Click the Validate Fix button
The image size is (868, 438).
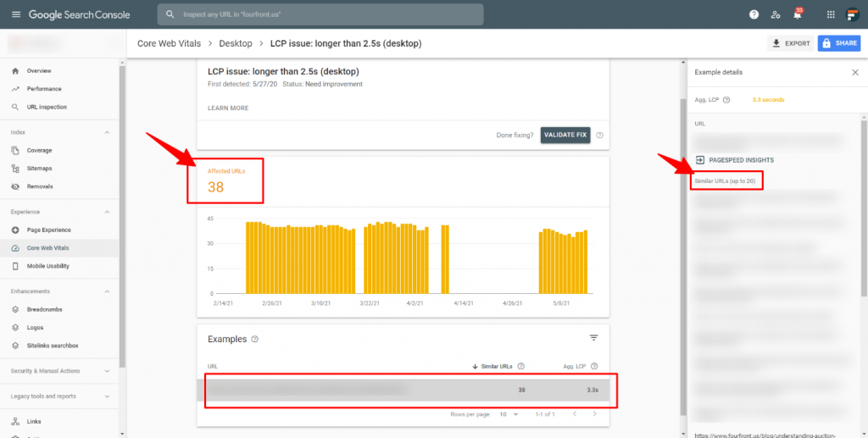point(565,135)
